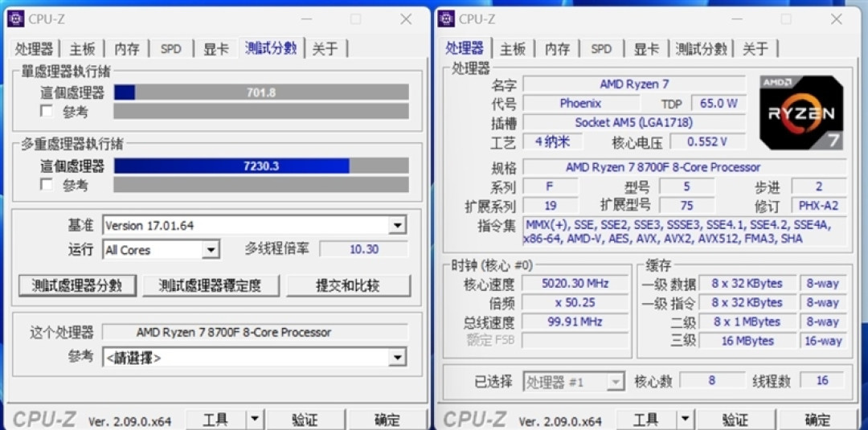This screenshot has width=868, height=430.
Task: Switch to SPD tab in right window
Action: coord(601,49)
